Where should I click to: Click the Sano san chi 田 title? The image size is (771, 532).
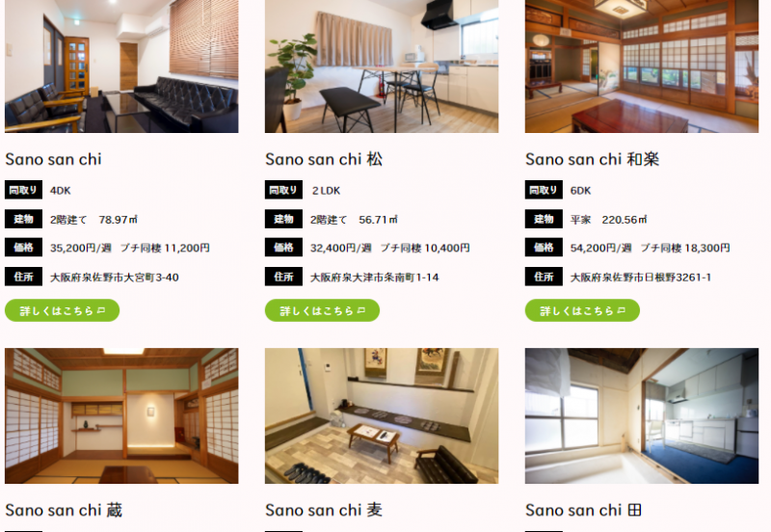[583, 511]
